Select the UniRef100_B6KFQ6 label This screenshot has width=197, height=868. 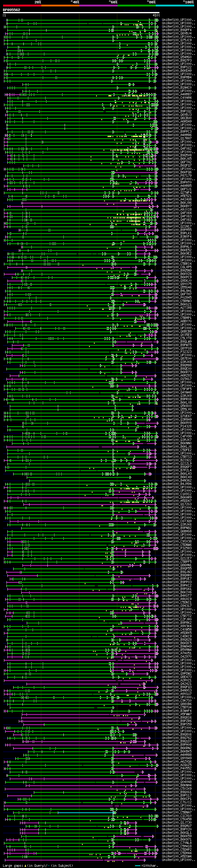coord(177,172)
